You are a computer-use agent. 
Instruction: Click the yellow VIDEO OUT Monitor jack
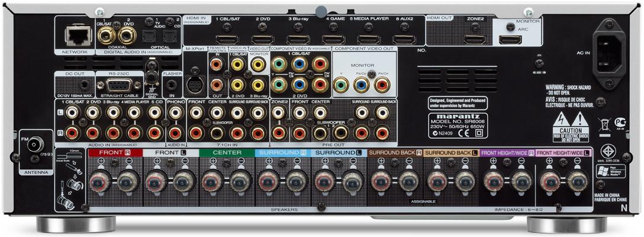click(257, 66)
